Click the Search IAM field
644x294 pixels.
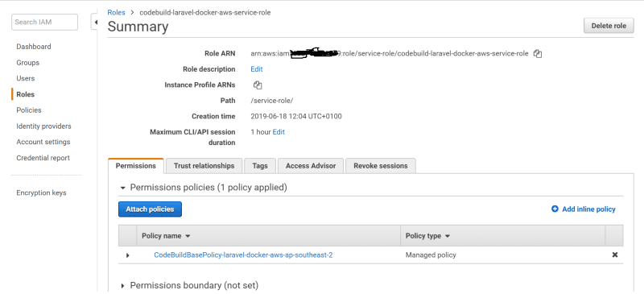[45, 23]
